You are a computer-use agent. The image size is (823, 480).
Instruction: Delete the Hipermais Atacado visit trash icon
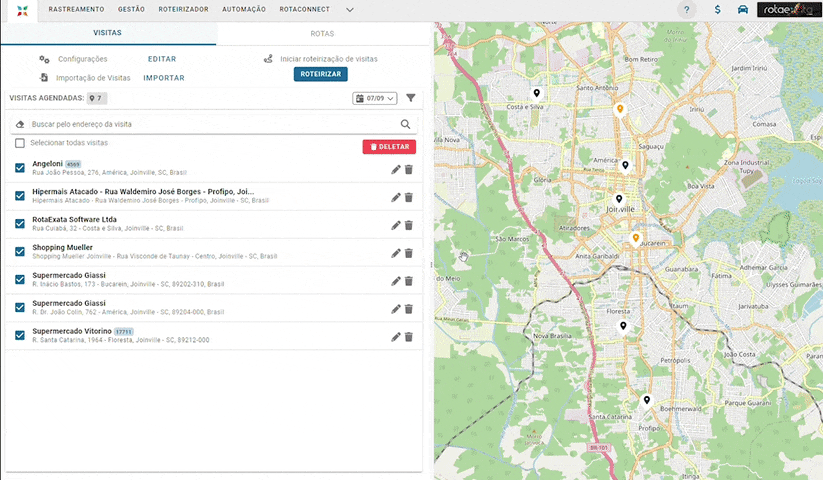(x=409, y=197)
